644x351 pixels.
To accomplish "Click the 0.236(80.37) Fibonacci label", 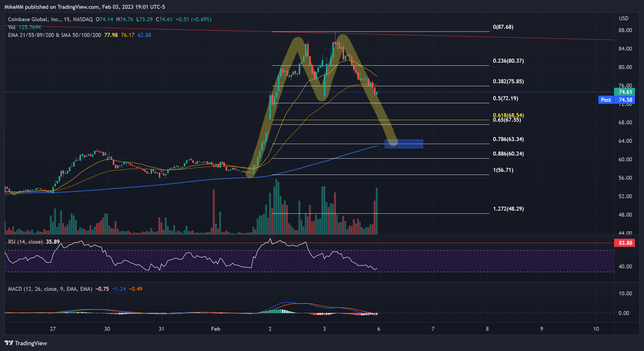I will pos(508,61).
